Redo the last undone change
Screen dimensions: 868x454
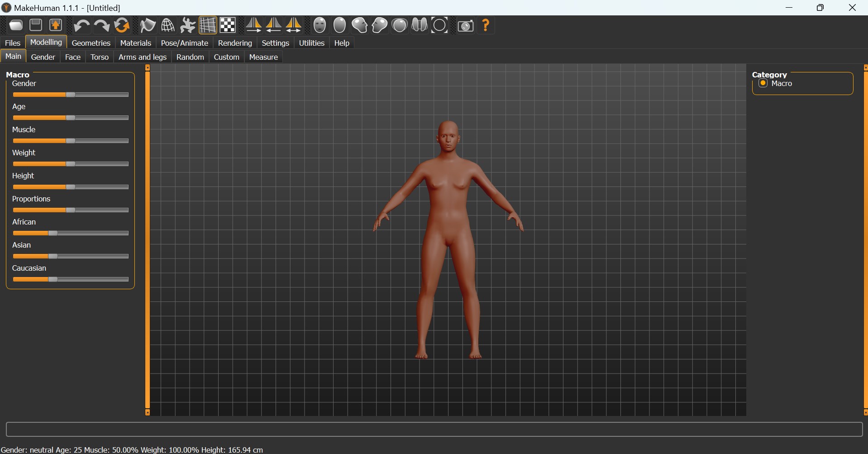[101, 25]
